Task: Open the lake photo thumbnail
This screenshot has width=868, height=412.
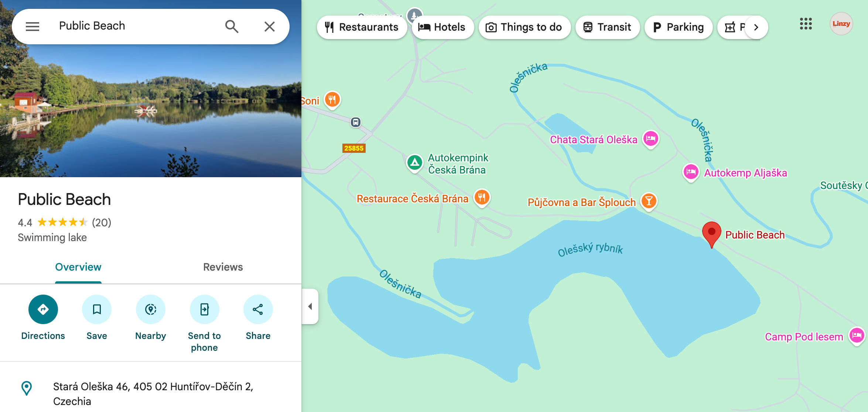Action: point(151,111)
